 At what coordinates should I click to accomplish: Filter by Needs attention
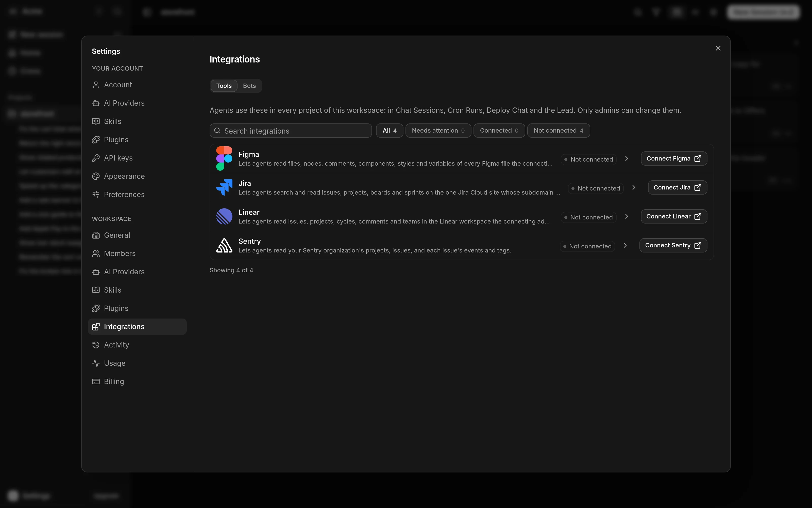coord(438,131)
